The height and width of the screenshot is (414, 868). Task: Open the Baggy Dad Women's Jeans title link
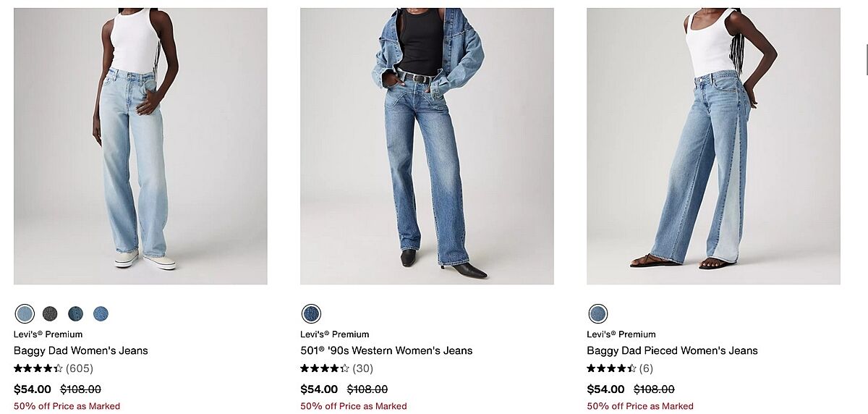click(x=81, y=350)
